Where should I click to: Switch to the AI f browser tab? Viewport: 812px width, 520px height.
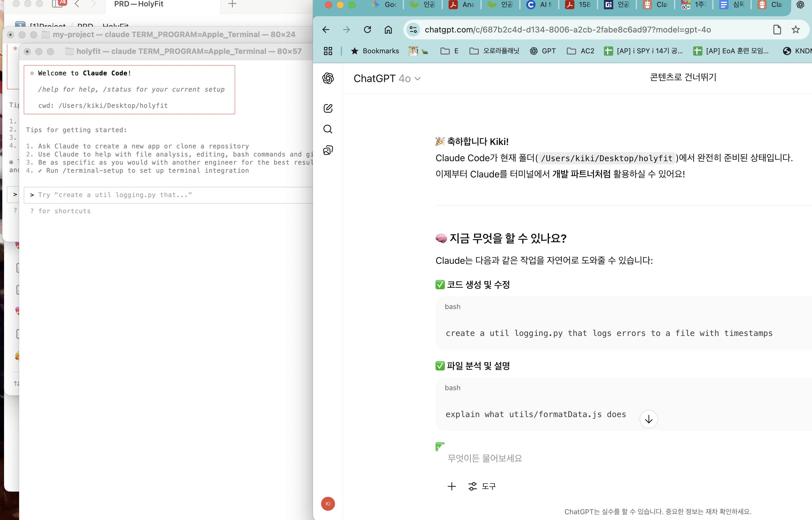(539, 5)
